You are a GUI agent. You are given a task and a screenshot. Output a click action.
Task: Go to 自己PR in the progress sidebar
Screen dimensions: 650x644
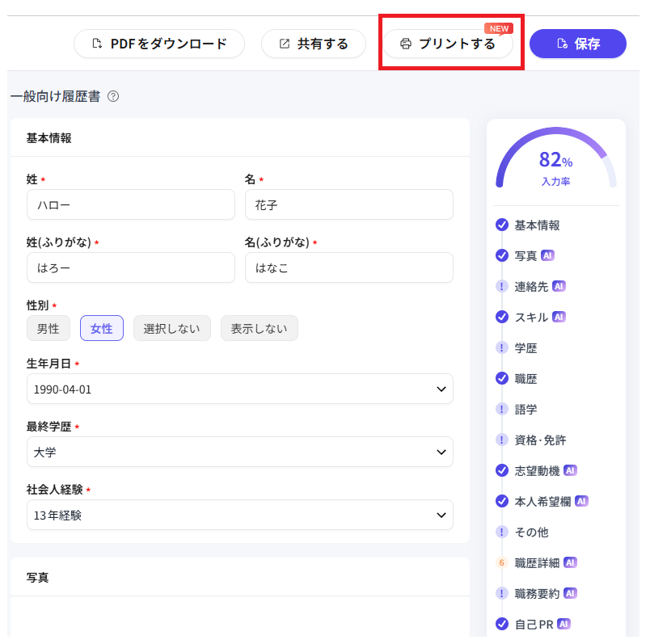tap(534, 624)
